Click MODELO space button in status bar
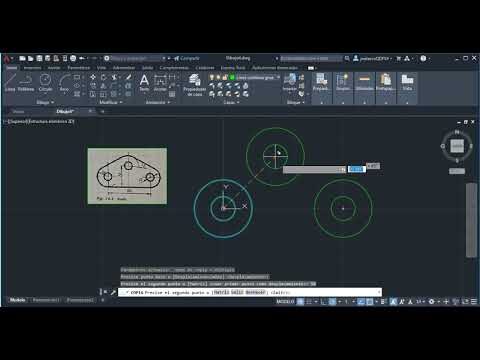The width and height of the screenshot is (480, 360). pyautogui.click(x=285, y=301)
